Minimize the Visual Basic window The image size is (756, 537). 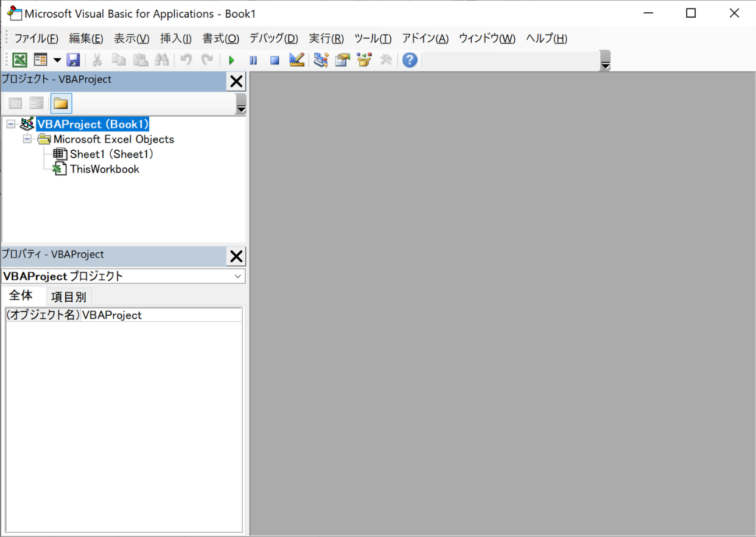pyautogui.click(x=647, y=13)
